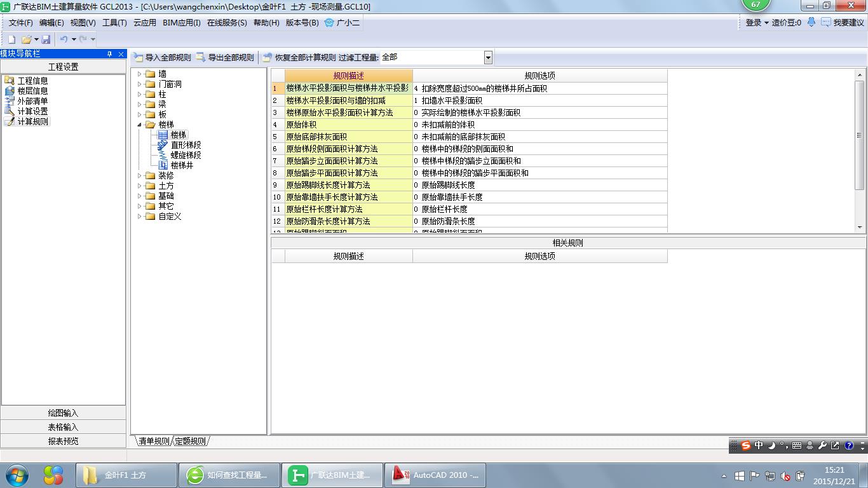Viewport: 868px width, 488px height.
Task: Select the 楼梯 child item icon
Action: [163, 135]
